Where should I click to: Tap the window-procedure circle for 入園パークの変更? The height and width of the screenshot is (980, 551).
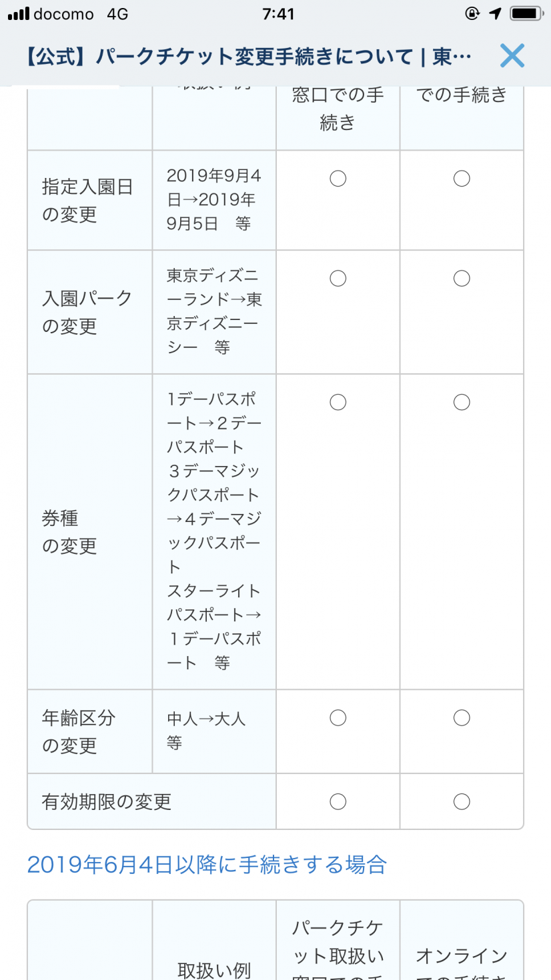point(338,278)
